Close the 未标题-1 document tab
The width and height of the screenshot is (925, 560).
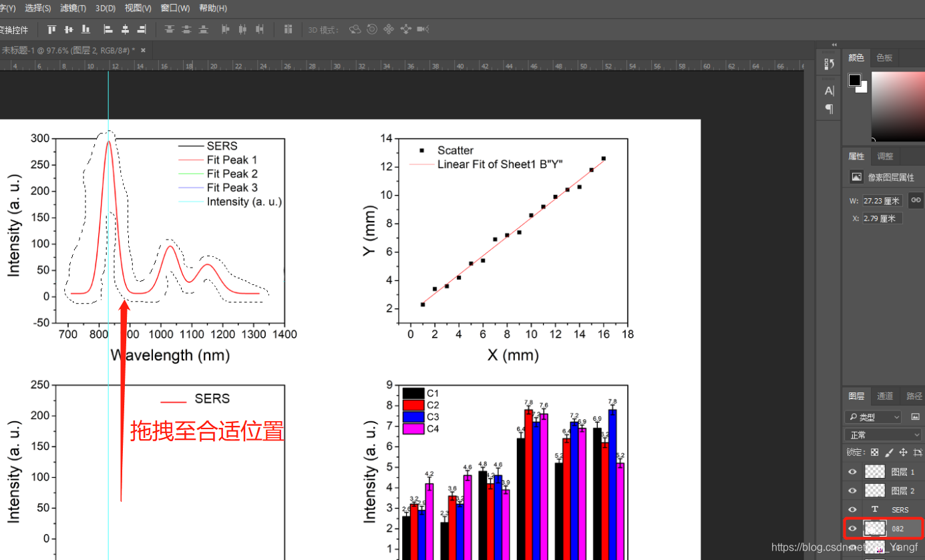[x=143, y=50]
